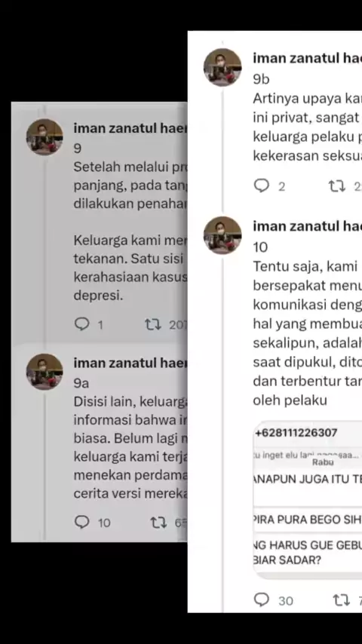Open profile avatar on tweet 10
362x644 pixels.
tap(222, 235)
